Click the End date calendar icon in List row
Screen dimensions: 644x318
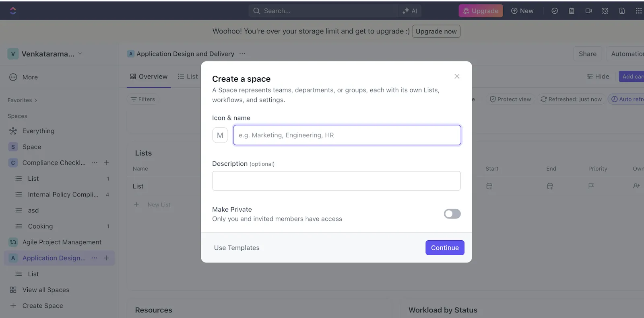click(550, 186)
